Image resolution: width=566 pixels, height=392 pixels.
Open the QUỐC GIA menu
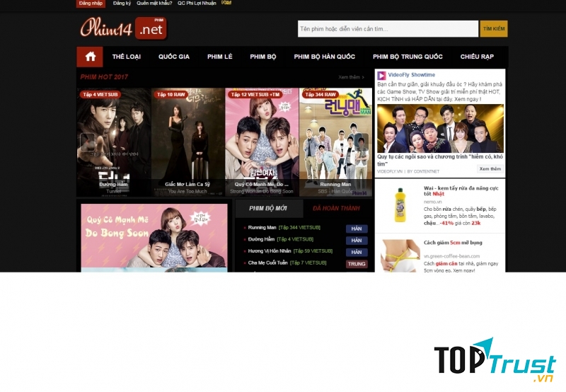173,57
